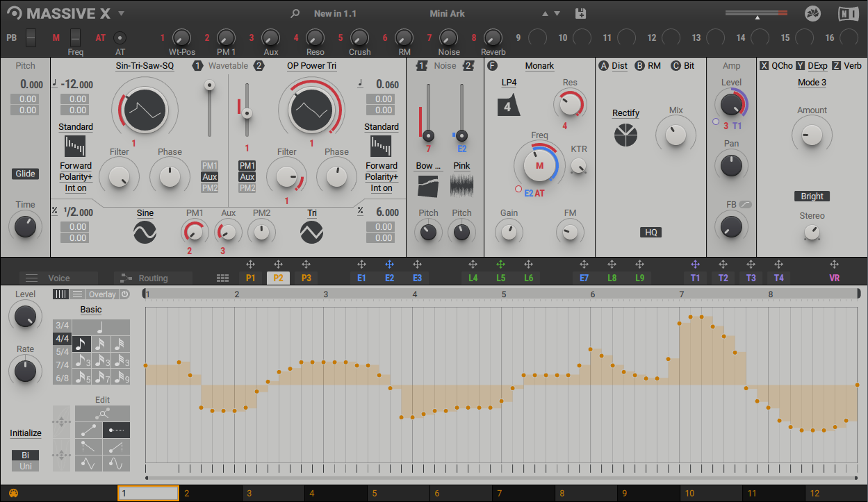Switch editor to vertical bars view

pyautogui.click(x=61, y=294)
